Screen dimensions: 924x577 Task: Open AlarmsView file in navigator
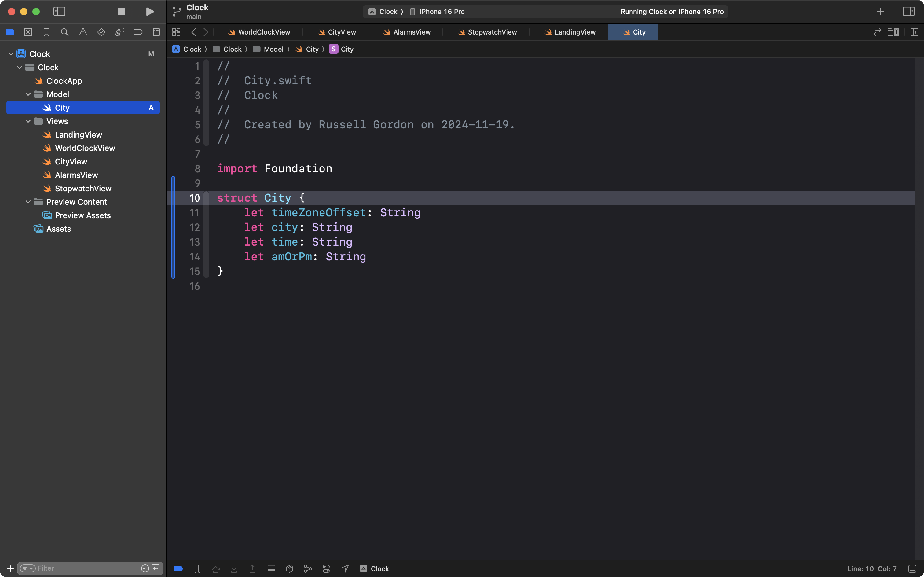pyautogui.click(x=76, y=175)
